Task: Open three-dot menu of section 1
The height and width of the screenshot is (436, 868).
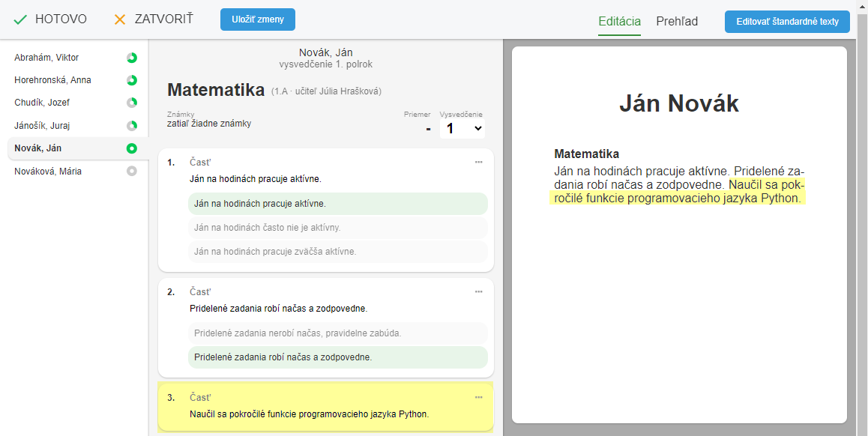Action: (x=479, y=162)
